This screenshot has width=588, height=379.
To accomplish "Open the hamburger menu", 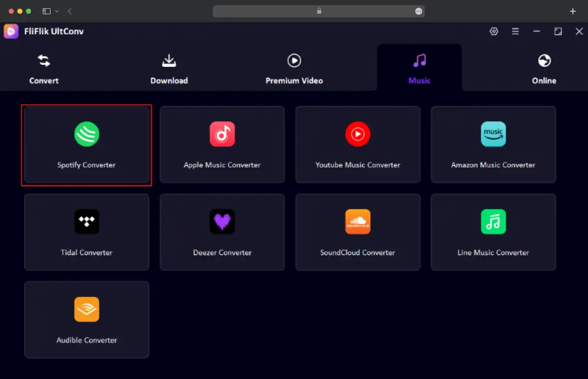I will pos(515,31).
